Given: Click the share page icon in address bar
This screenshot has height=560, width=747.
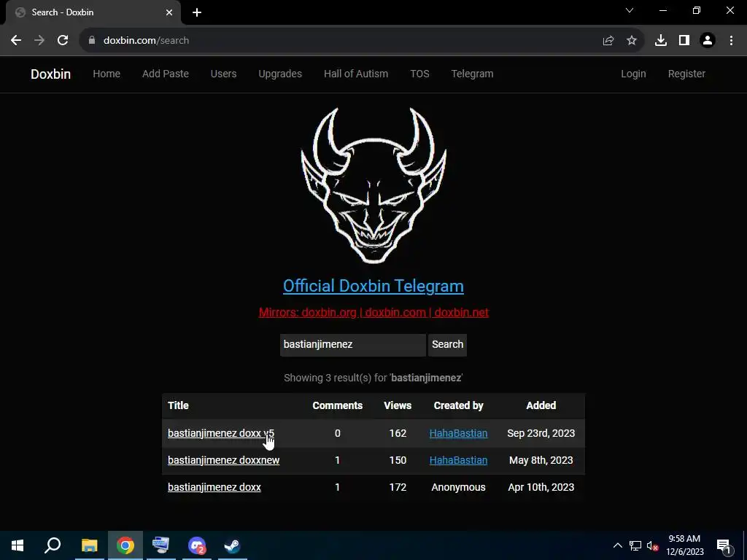Looking at the screenshot, I should pos(608,41).
